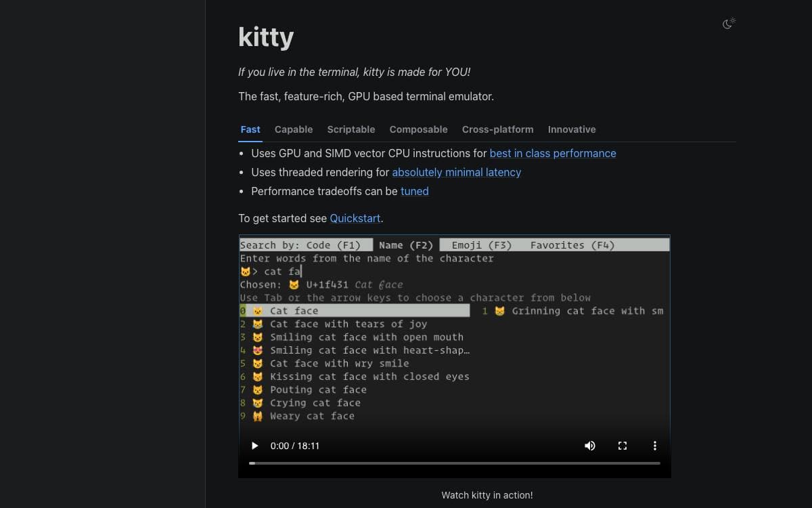Open the Cross-platform tab
The height and width of the screenshot is (508, 812).
tap(498, 129)
